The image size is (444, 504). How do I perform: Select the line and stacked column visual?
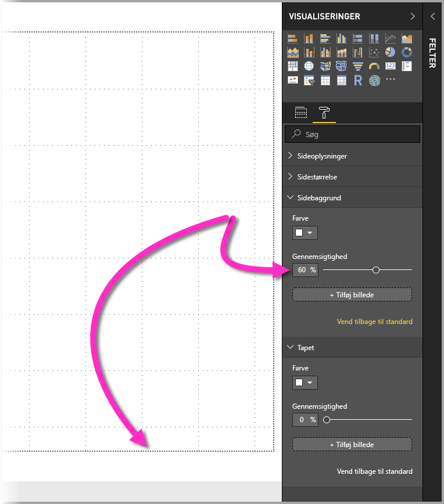tap(309, 52)
